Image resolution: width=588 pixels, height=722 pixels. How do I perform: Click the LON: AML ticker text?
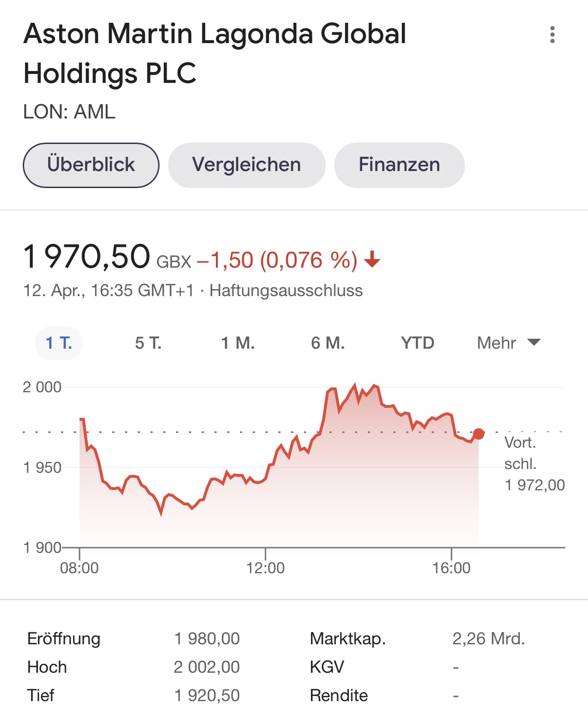point(69,112)
